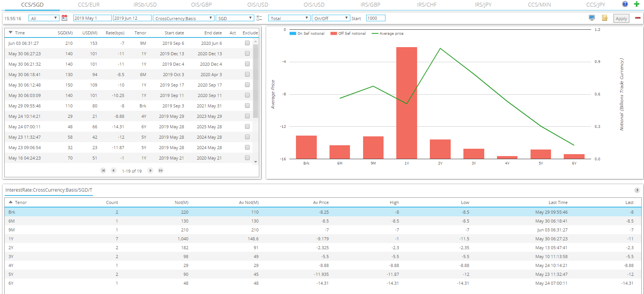Click the yellow export note icon
644x294 pixels.
pyautogui.click(x=605, y=18)
